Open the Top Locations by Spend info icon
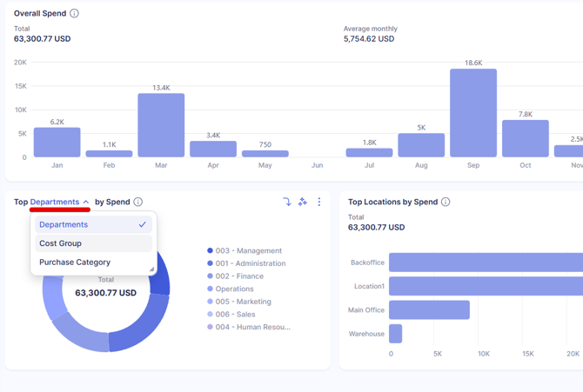The height and width of the screenshot is (392, 583). [446, 202]
